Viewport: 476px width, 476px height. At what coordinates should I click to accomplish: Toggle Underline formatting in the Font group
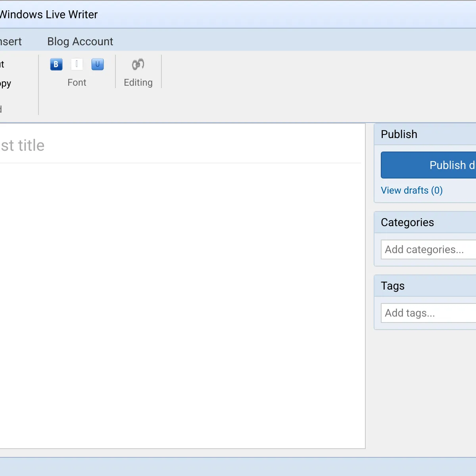pyautogui.click(x=98, y=64)
